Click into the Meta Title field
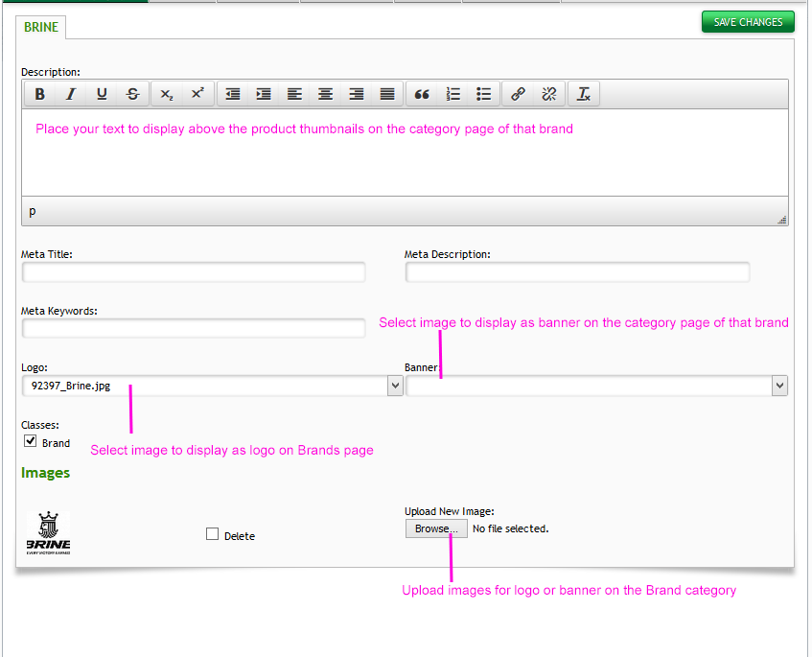 193,272
